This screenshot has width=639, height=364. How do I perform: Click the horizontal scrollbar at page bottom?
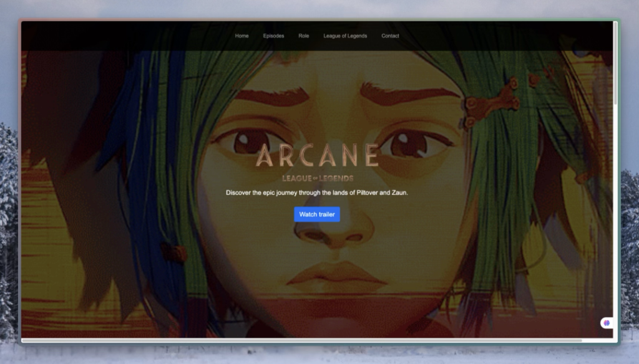tap(301, 340)
